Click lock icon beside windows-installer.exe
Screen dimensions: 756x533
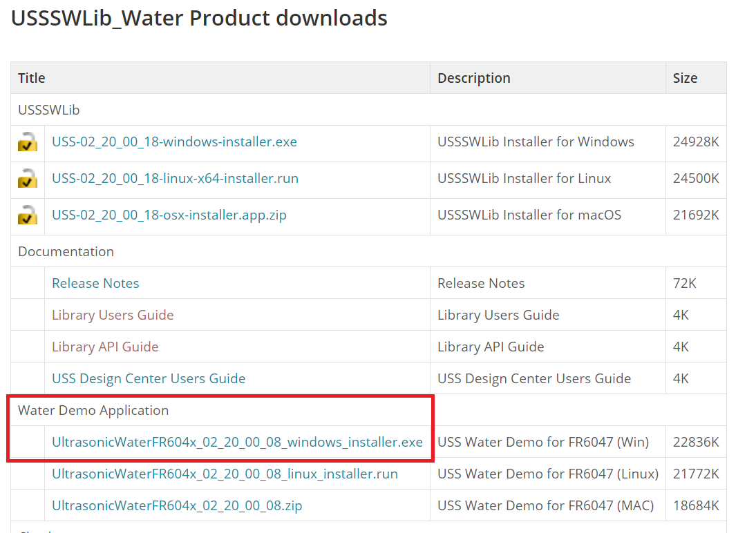tap(28, 142)
